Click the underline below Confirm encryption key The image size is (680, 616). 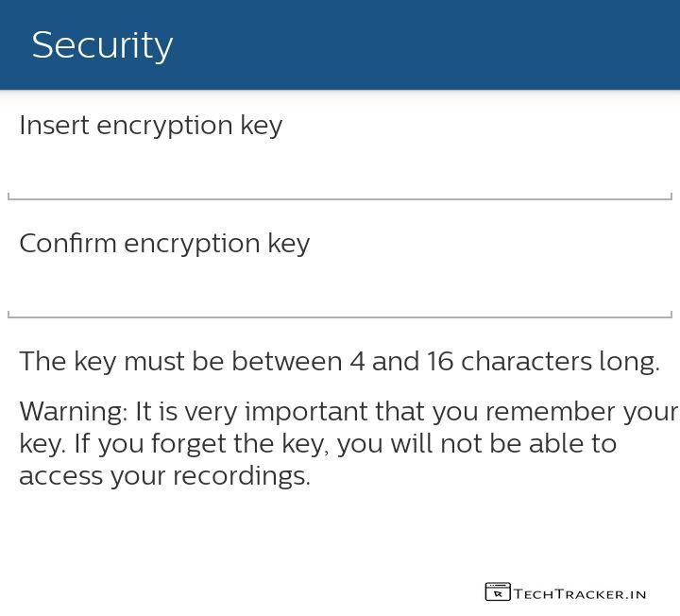(x=340, y=317)
